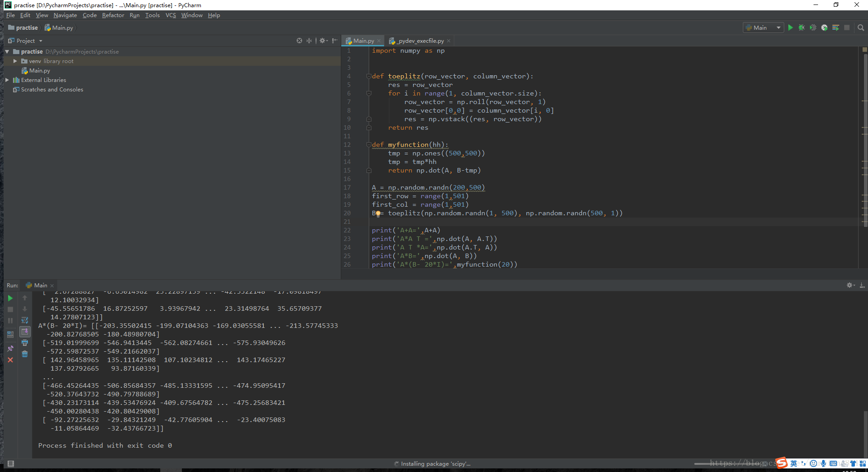This screenshot has width=868, height=472.
Task: Open Search Everywhere with the magnifier icon
Action: click(x=861, y=27)
